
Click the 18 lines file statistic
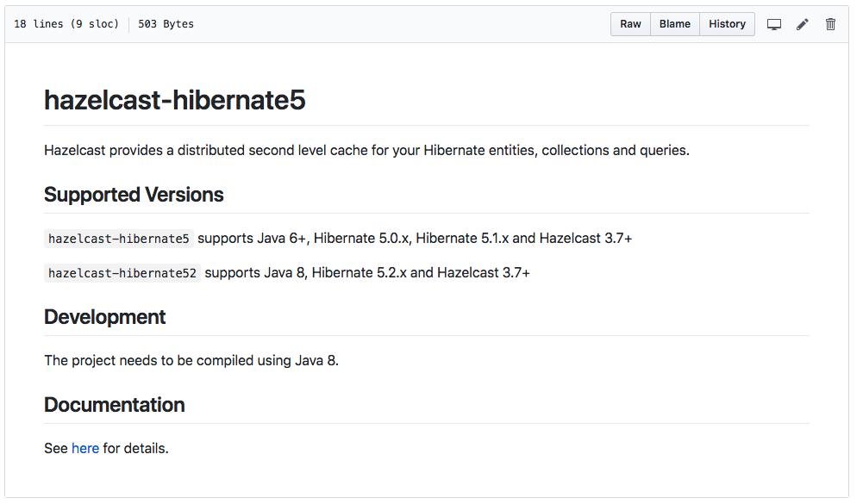39,24
